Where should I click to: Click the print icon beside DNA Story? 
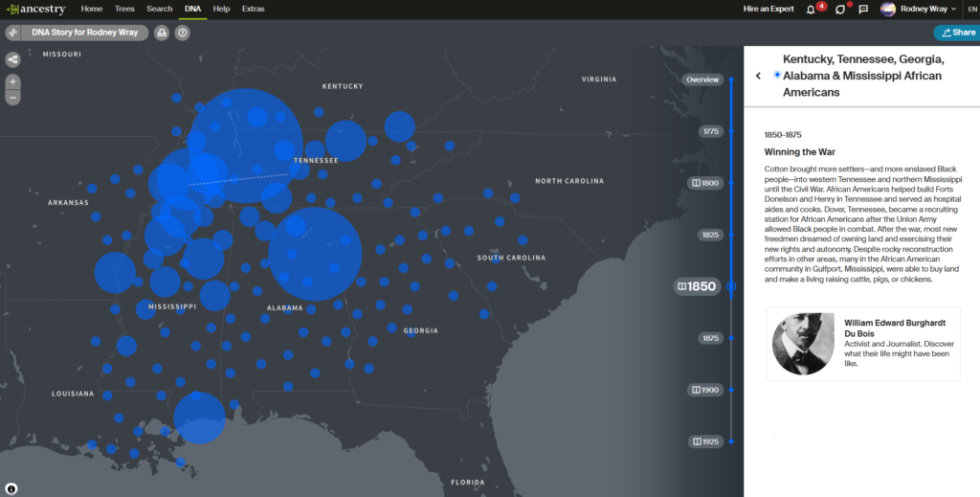pyautogui.click(x=162, y=33)
